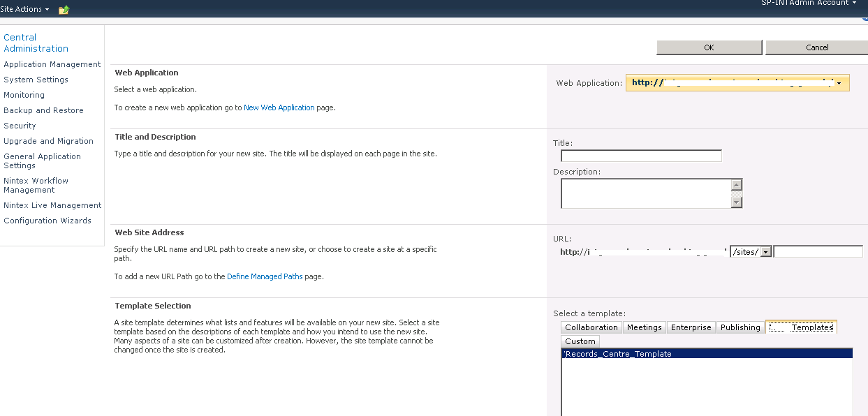The image size is (868, 416).
Task: Open the SP-INT Admin Account menu
Action: point(809,3)
